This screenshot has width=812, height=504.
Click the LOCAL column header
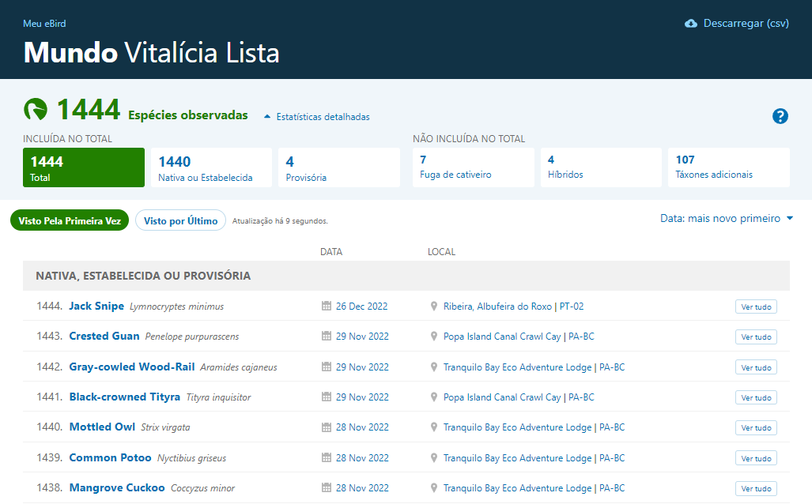441,251
